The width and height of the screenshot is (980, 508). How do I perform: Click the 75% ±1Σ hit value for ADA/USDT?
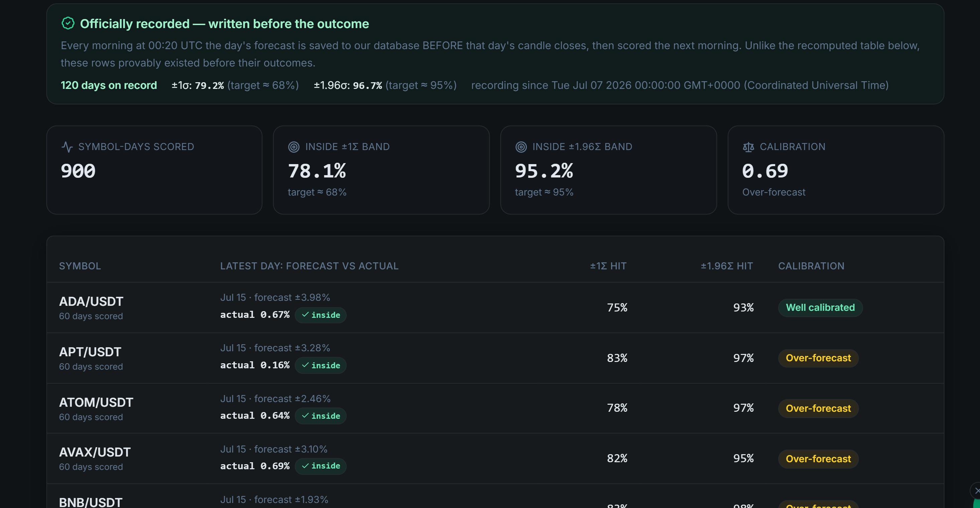click(617, 307)
